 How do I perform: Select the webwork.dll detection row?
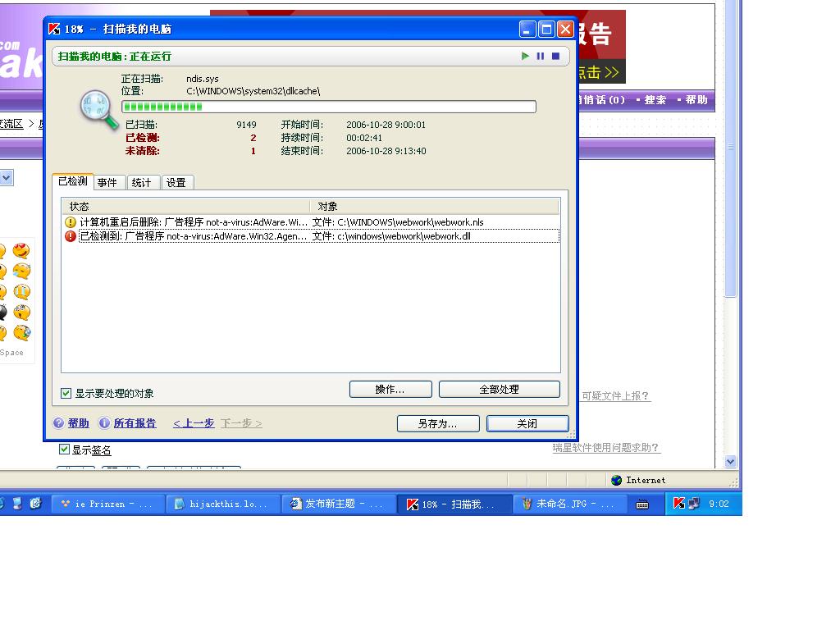coord(311,236)
